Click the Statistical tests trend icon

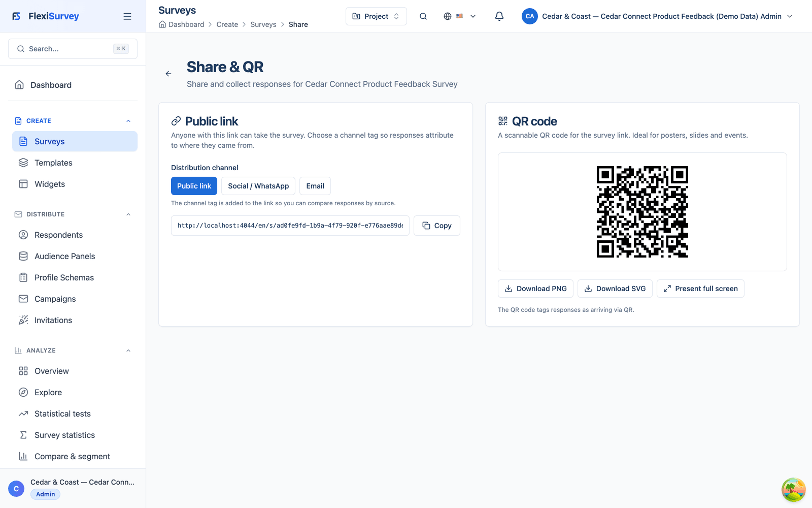[x=23, y=414]
